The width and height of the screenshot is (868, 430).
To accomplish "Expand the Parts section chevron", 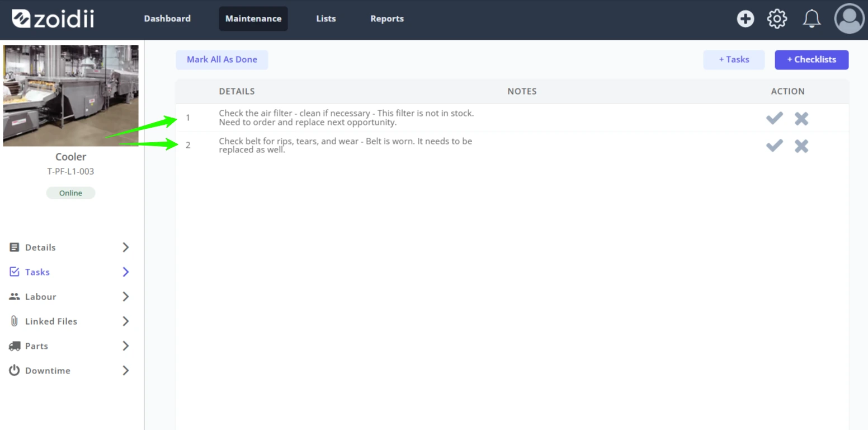I will tap(126, 345).
